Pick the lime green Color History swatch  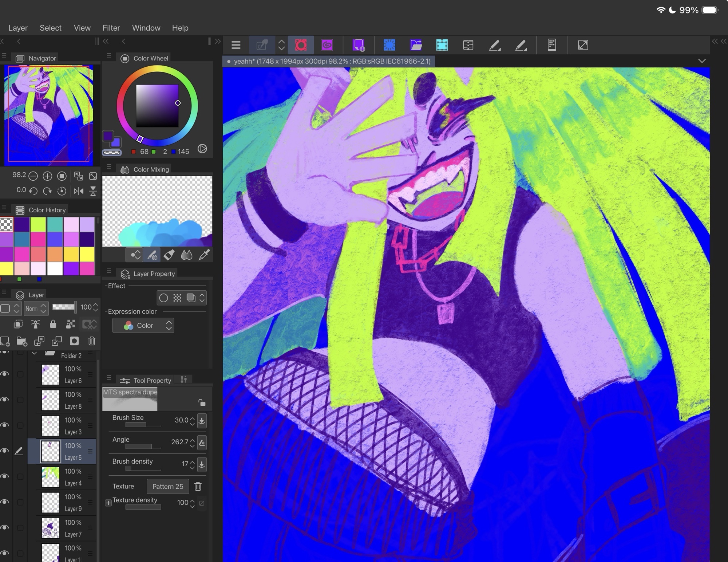coord(38,224)
